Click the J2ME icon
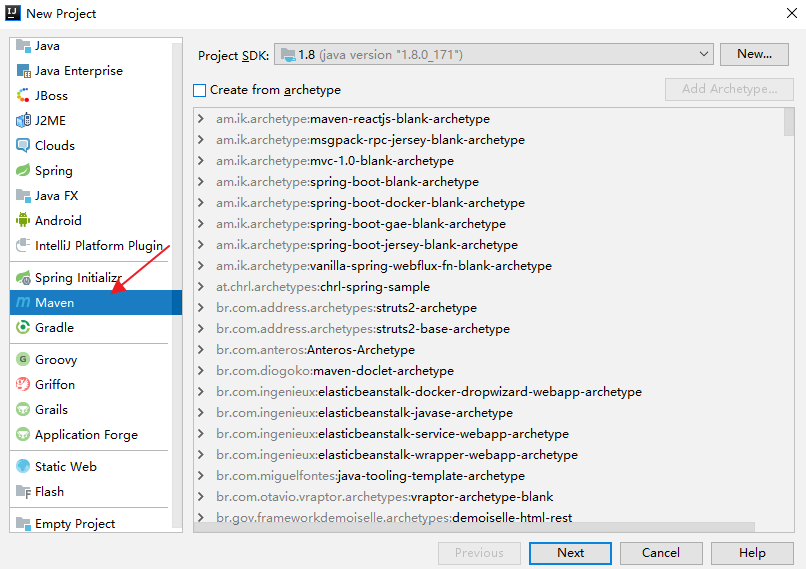 click(23, 121)
